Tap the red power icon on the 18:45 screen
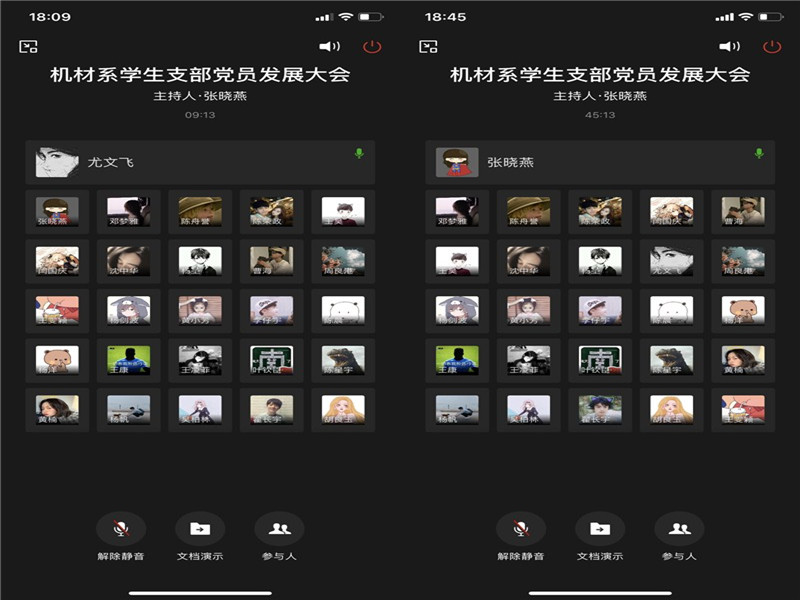800x600 pixels. (x=772, y=46)
